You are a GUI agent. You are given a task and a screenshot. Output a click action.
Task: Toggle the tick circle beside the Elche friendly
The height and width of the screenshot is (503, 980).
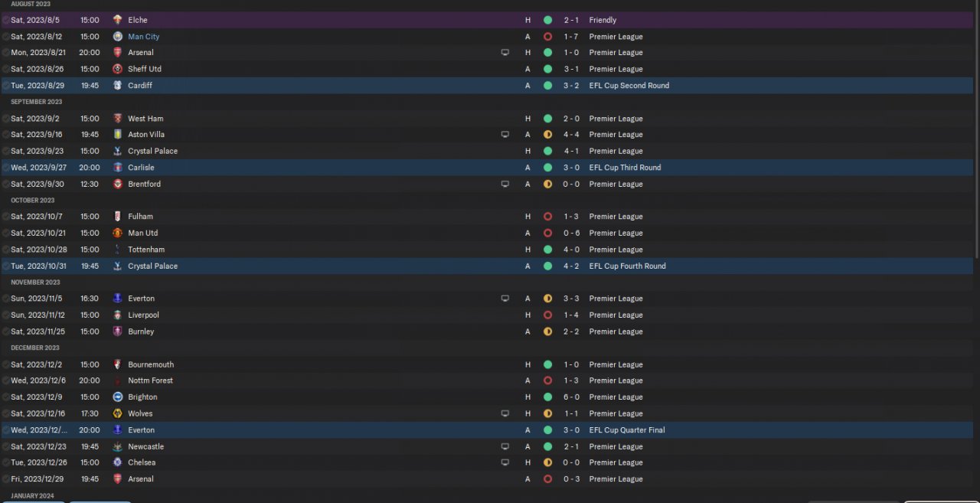[x=6, y=21]
